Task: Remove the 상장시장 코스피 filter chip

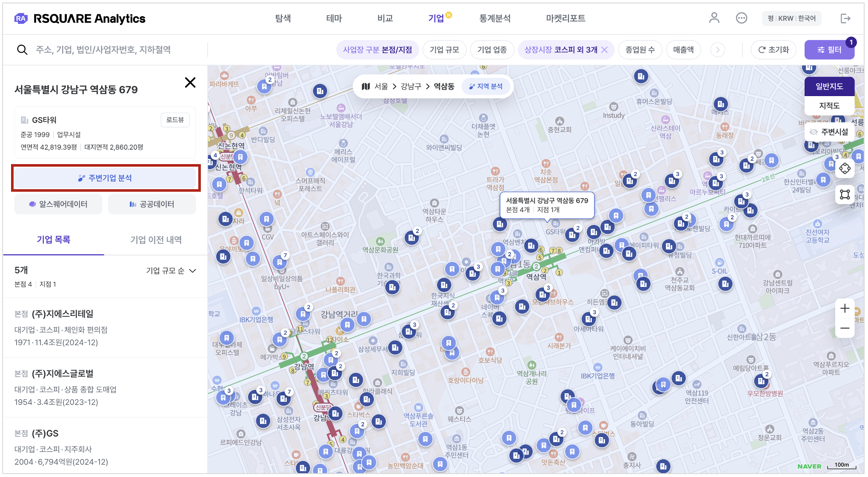Action: tap(604, 50)
